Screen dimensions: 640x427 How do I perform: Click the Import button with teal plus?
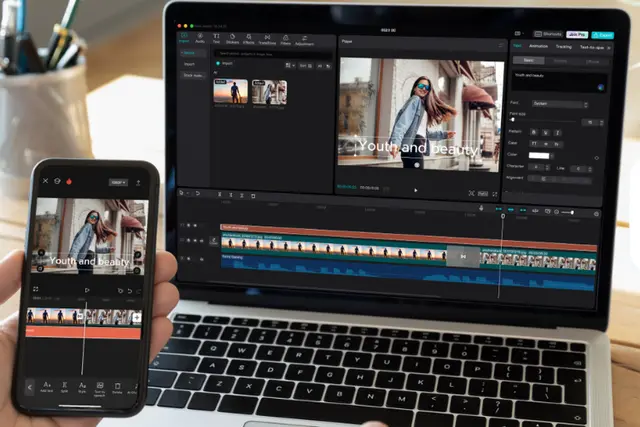tap(224, 63)
